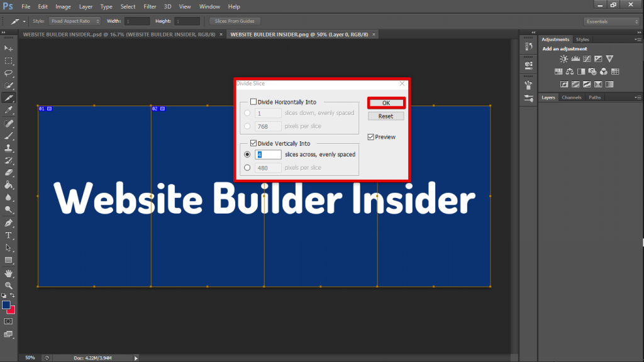Click the Reset button
The width and height of the screenshot is (644, 362).
pyautogui.click(x=386, y=116)
